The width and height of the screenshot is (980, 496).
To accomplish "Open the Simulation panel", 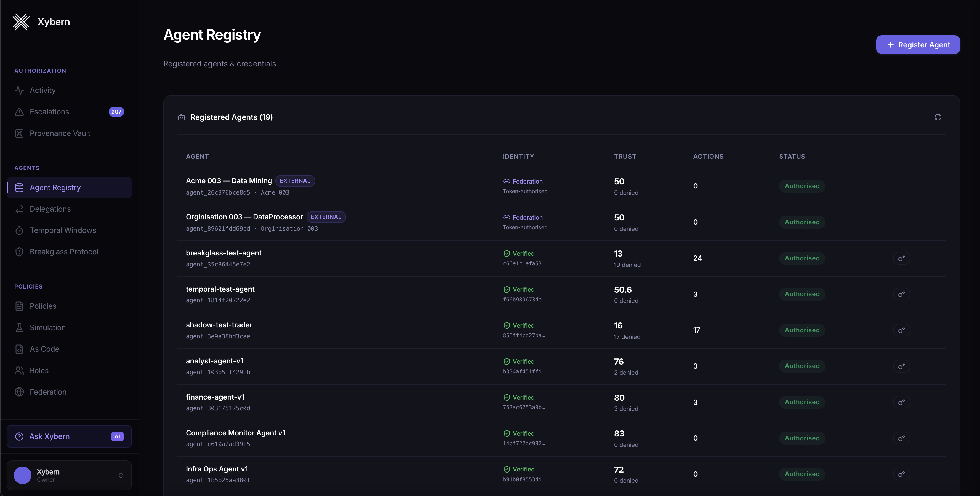I will (48, 327).
